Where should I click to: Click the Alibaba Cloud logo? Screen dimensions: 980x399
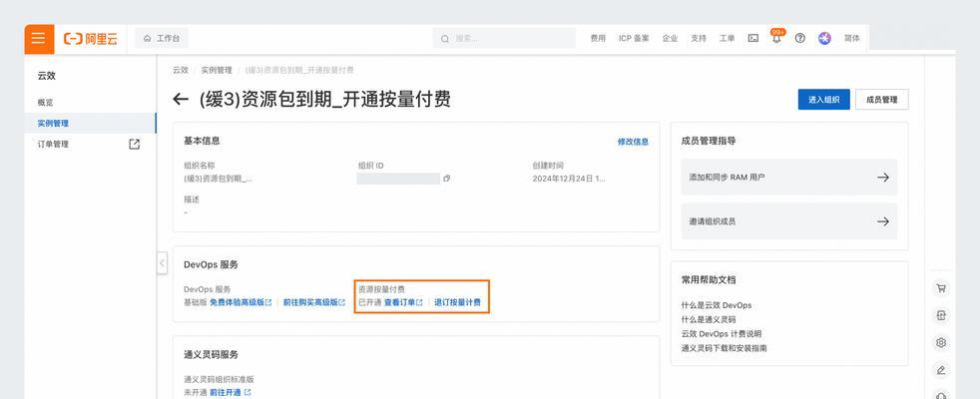pyautogui.click(x=91, y=39)
